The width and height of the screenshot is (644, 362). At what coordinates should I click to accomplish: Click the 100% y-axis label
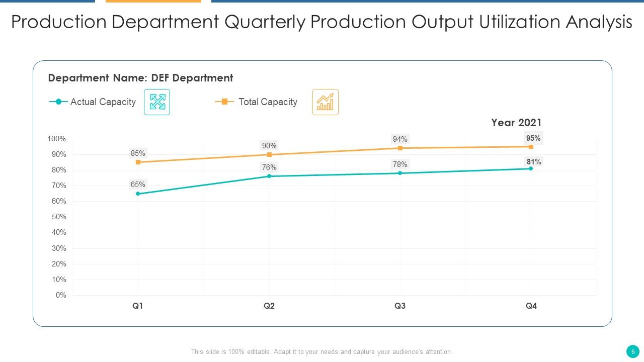point(57,139)
